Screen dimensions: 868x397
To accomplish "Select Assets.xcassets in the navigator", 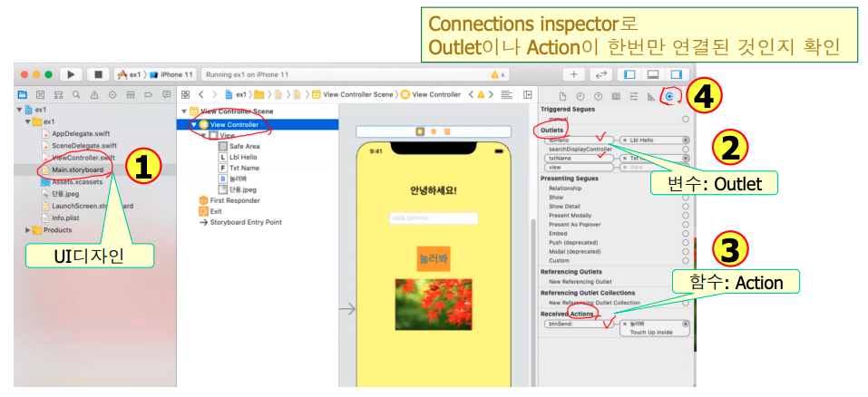I will (77, 182).
